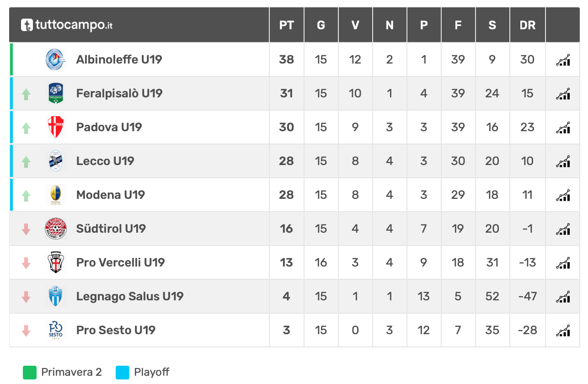
Task: Open trend chart icon for Pro Sesto U19
Action: point(563,331)
